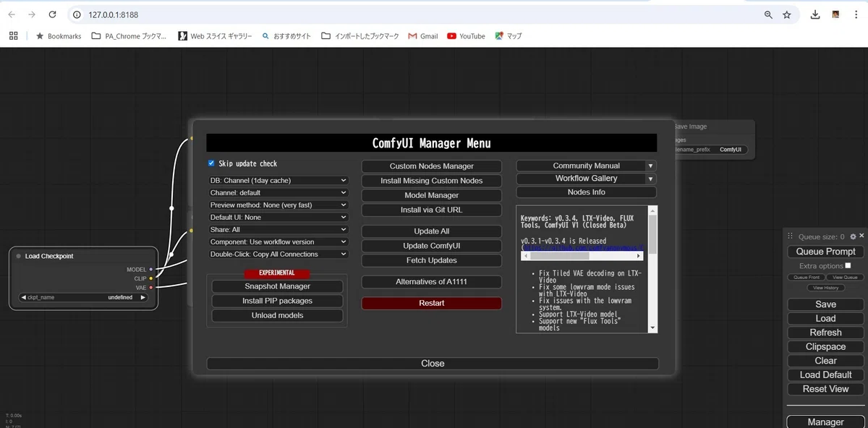Screen dimensions: 868x428
Task: Open the マップ bookmark
Action: pos(509,36)
